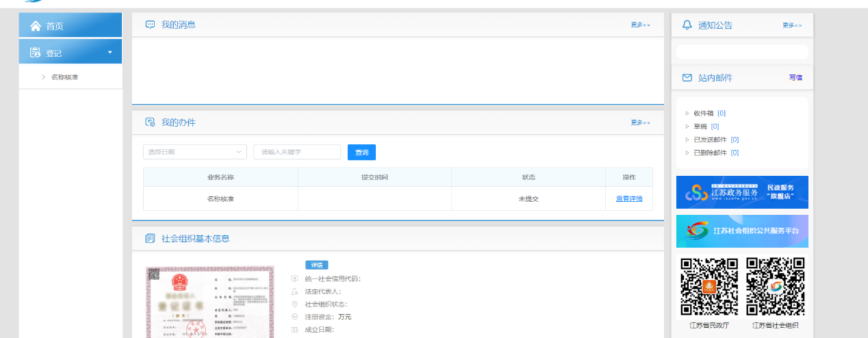Expand the 草稿 folder triangle

click(687, 127)
